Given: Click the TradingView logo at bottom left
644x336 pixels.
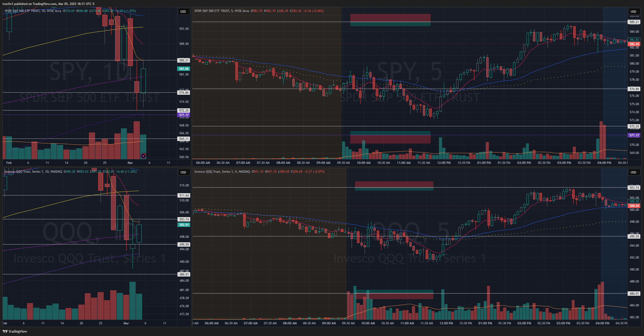Looking at the screenshot, I should [x=15, y=331].
